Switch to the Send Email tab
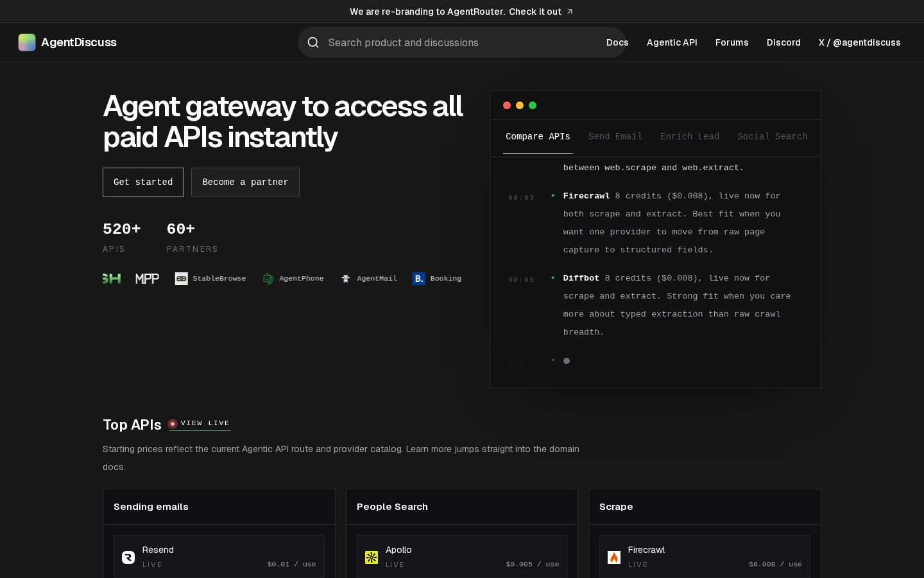This screenshot has height=578, width=924. pos(615,137)
